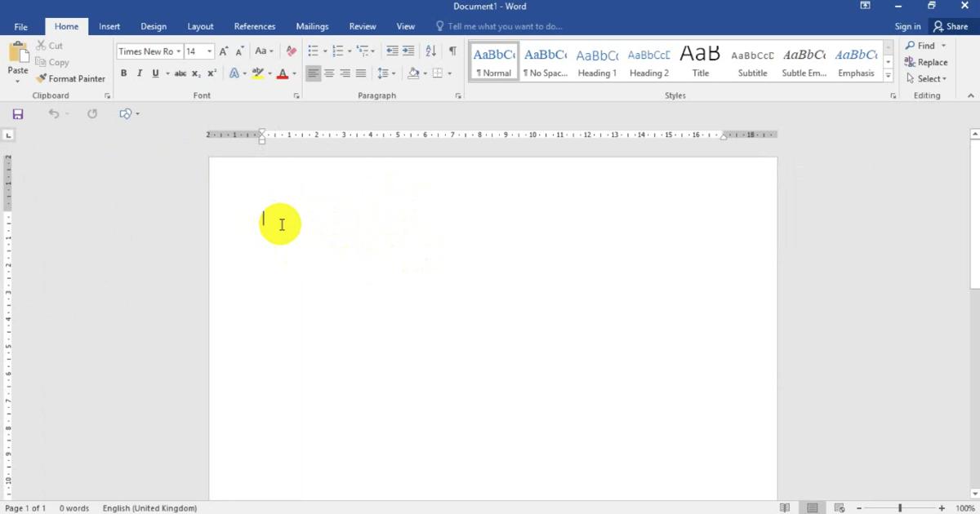Viewport: 980px width, 514px height.
Task: Click the vertical scrollbar thumb
Action: pyautogui.click(x=974, y=215)
